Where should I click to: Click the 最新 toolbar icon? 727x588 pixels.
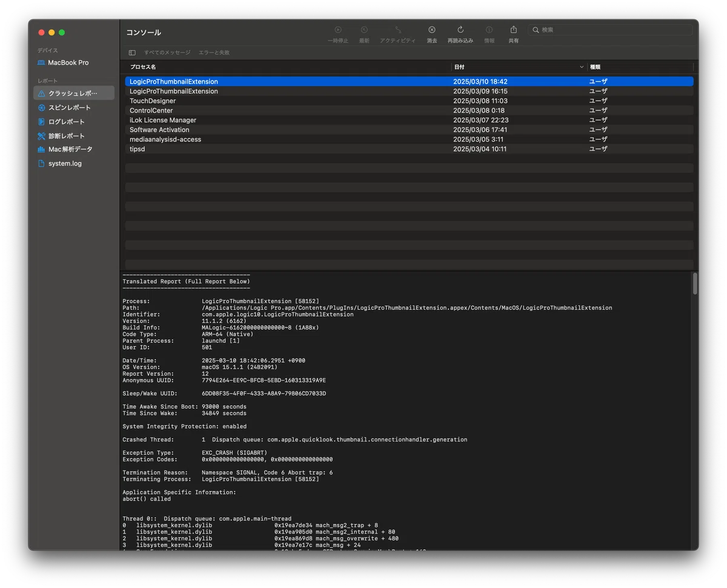click(x=364, y=30)
